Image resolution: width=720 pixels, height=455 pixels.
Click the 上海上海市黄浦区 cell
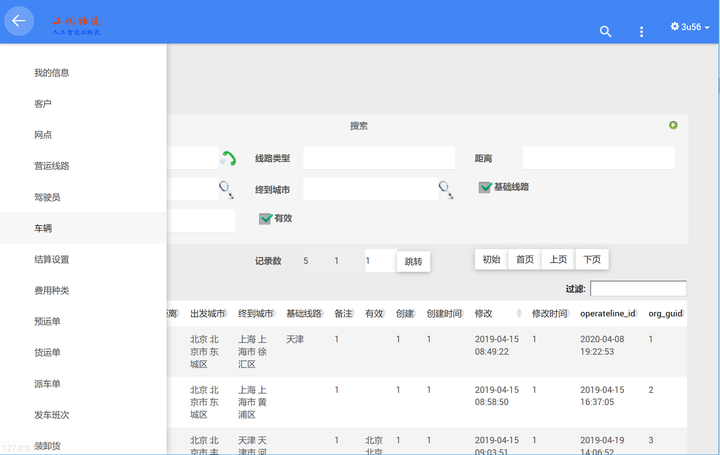253,402
